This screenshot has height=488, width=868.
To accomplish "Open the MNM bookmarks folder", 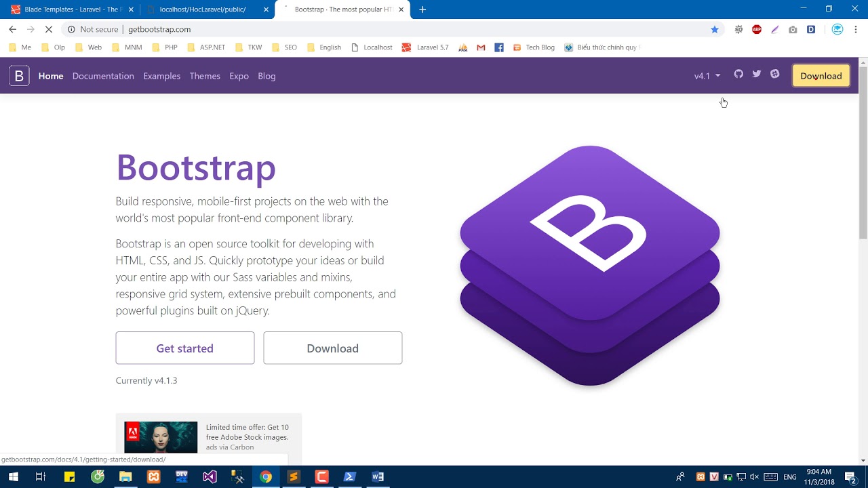I will pos(127,47).
